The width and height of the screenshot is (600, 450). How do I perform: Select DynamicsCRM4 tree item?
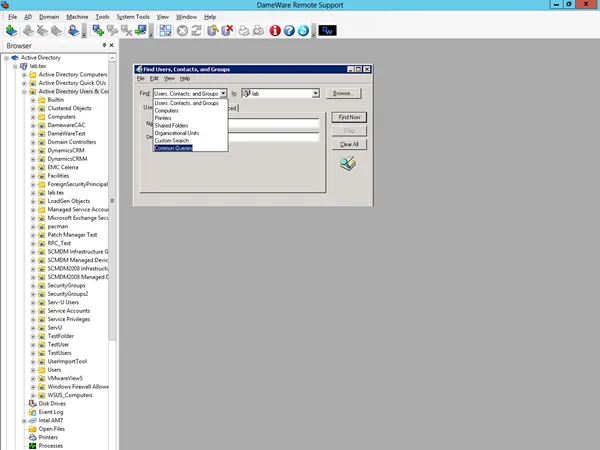tap(67, 159)
